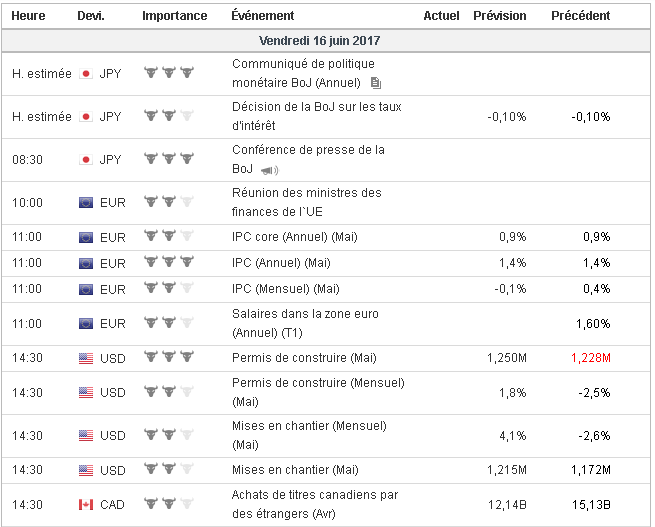Click the Canada flag beside CAD

(86, 504)
